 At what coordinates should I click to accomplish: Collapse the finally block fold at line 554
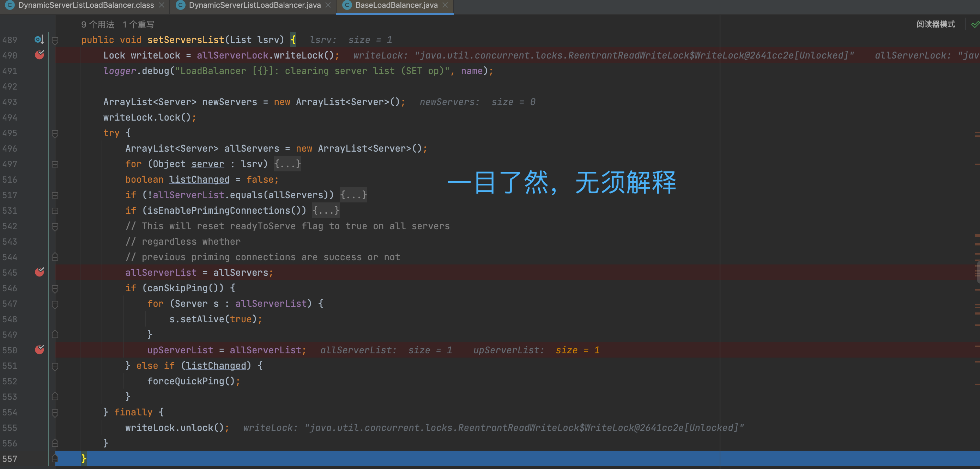click(x=55, y=412)
